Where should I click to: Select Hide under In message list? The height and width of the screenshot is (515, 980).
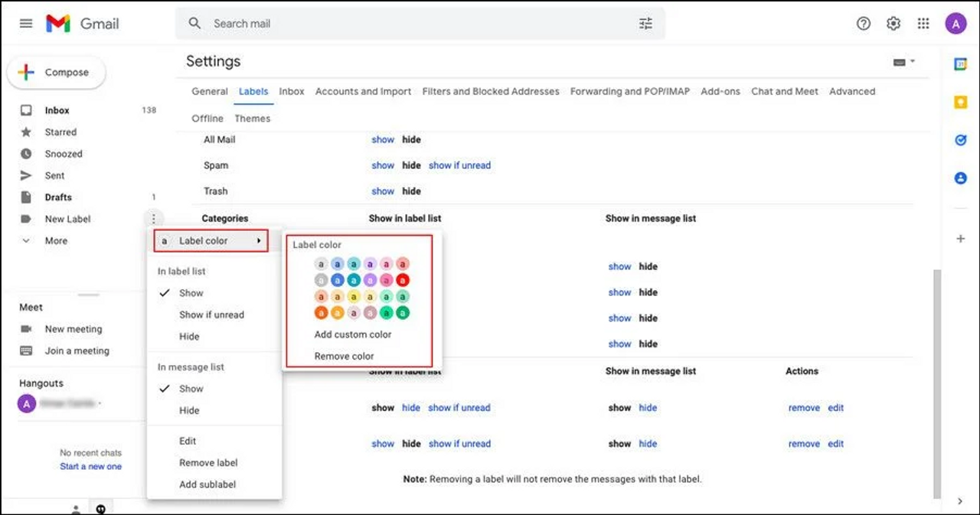pos(189,410)
